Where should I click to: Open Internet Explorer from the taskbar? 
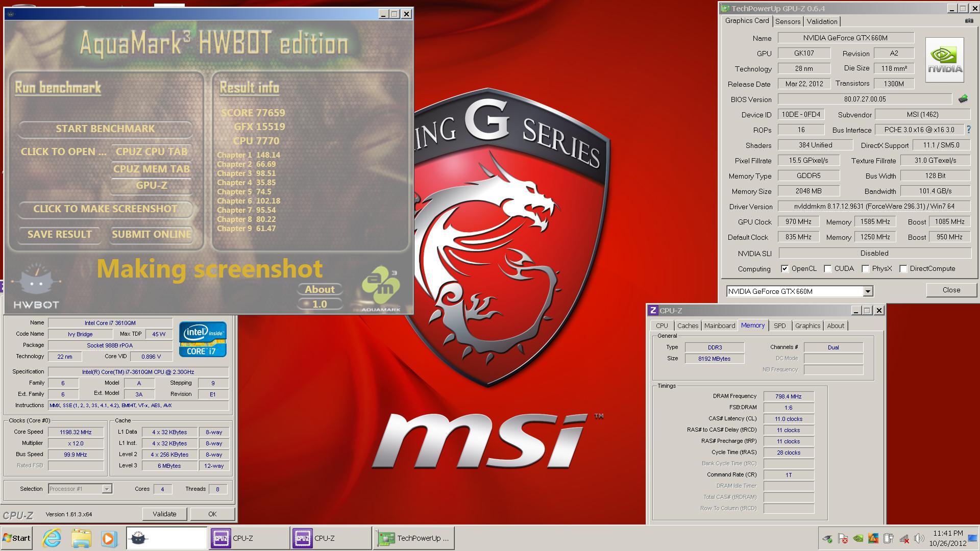point(52,538)
